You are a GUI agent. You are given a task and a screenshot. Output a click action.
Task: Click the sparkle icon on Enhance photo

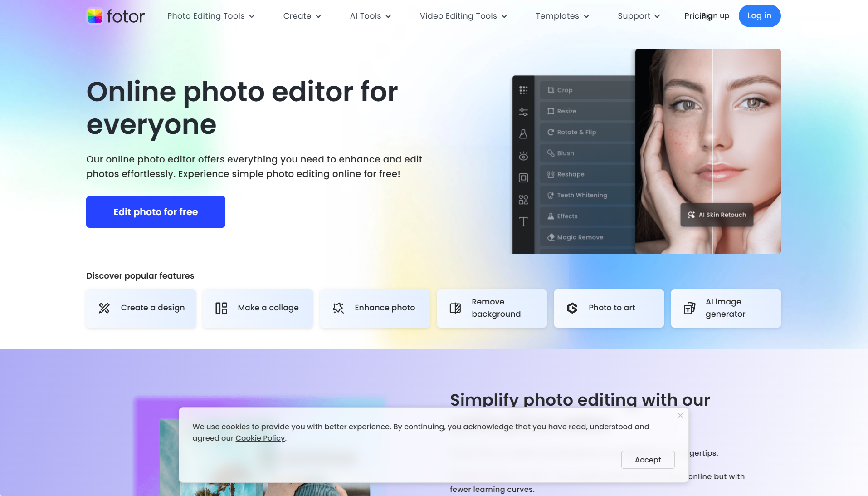tap(338, 308)
